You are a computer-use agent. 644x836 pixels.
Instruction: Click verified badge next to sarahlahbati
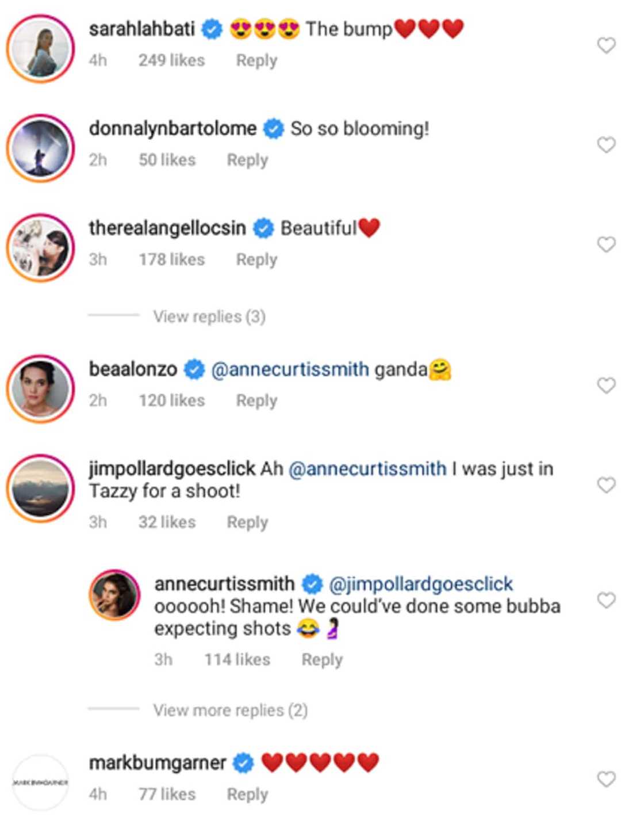(213, 28)
